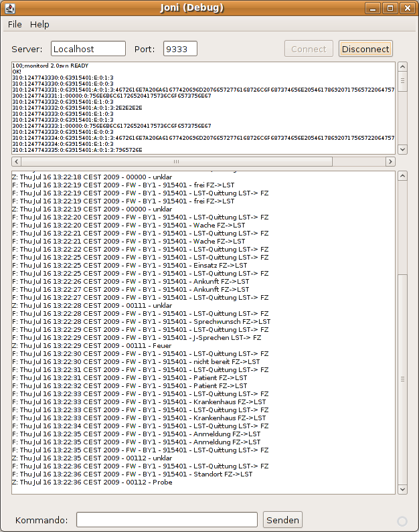Click into the Kommando text field
The height and width of the screenshot is (532, 419).
point(167,520)
